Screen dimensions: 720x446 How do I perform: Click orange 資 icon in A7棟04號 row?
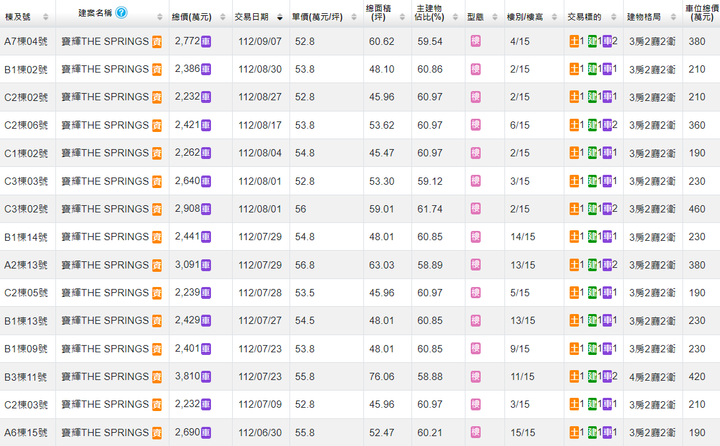click(157, 42)
